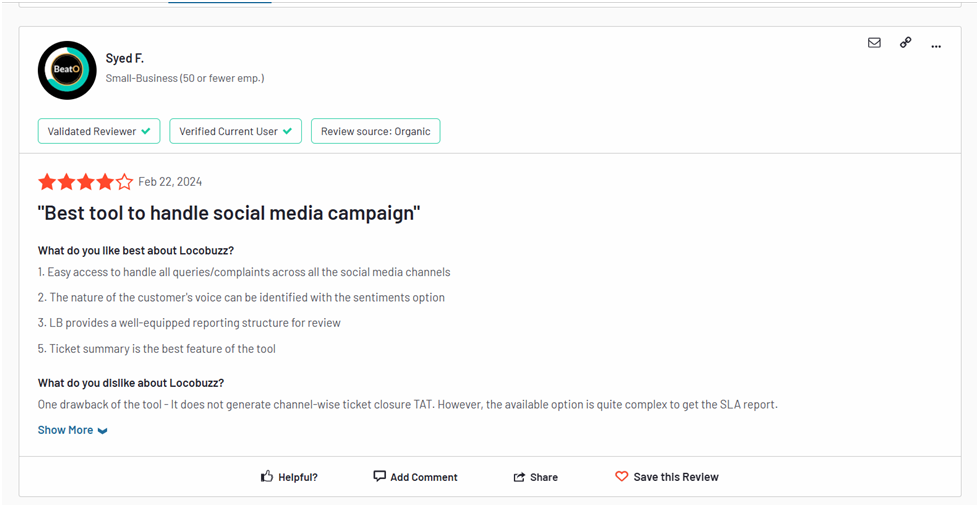The image size is (979, 507).
Task: Click the Add Comment speech bubble icon
Action: coord(379,476)
